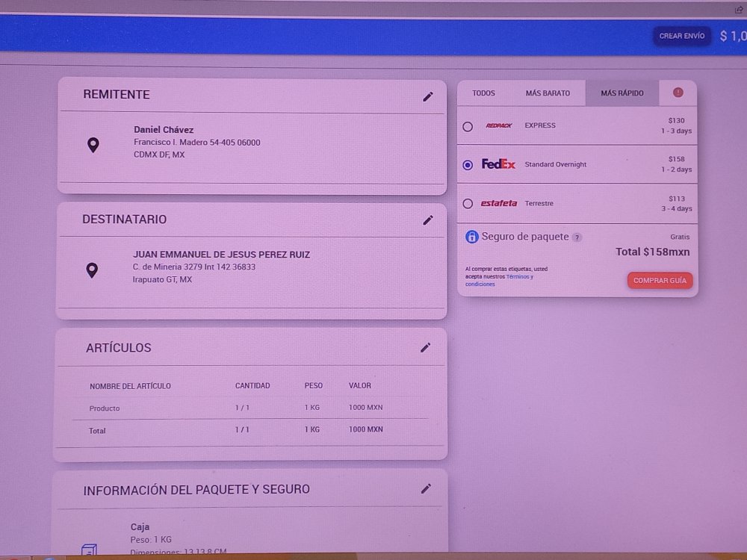This screenshot has height=560, width=747.
Task: Click the Crear Envío button
Action: click(x=681, y=36)
